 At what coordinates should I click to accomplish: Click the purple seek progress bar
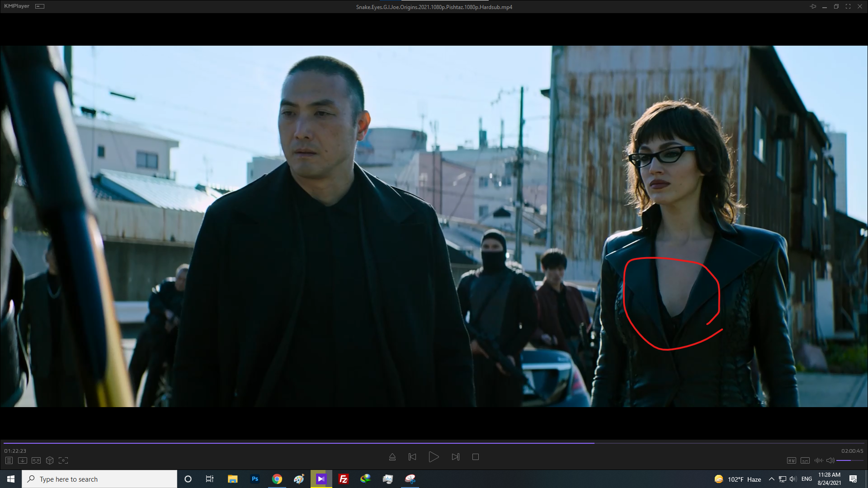[298, 443]
